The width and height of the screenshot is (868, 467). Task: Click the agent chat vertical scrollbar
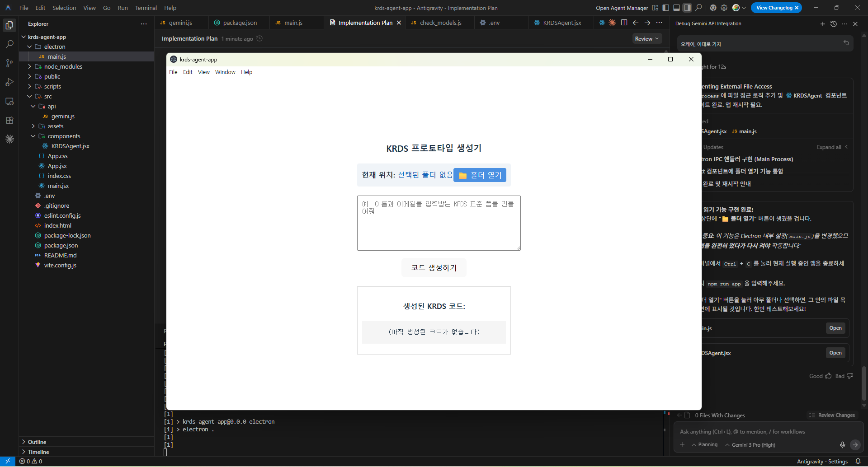(864, 383)
